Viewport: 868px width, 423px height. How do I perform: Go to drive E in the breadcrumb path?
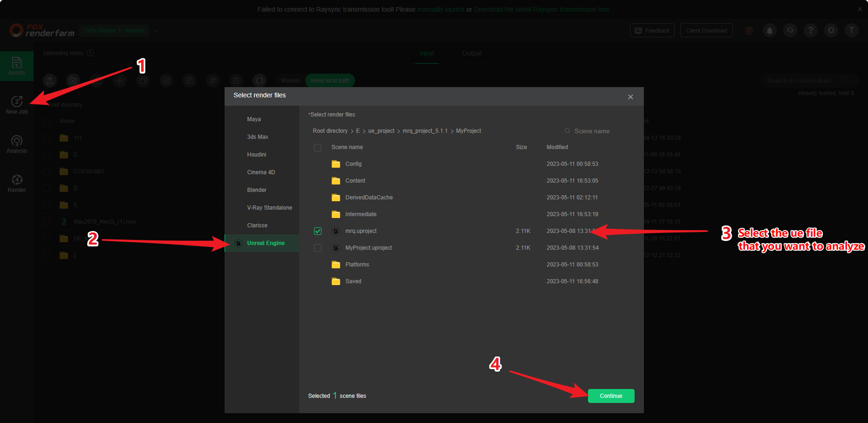coord(358,131)
